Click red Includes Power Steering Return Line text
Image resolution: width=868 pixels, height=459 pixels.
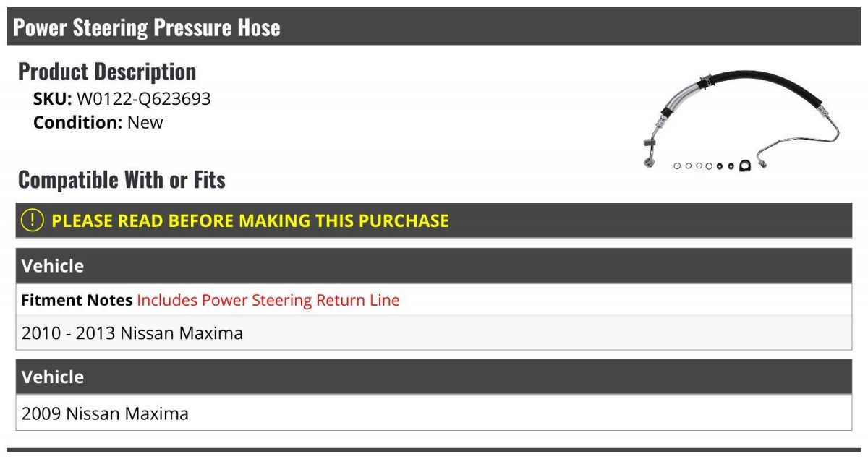(268, 300)
